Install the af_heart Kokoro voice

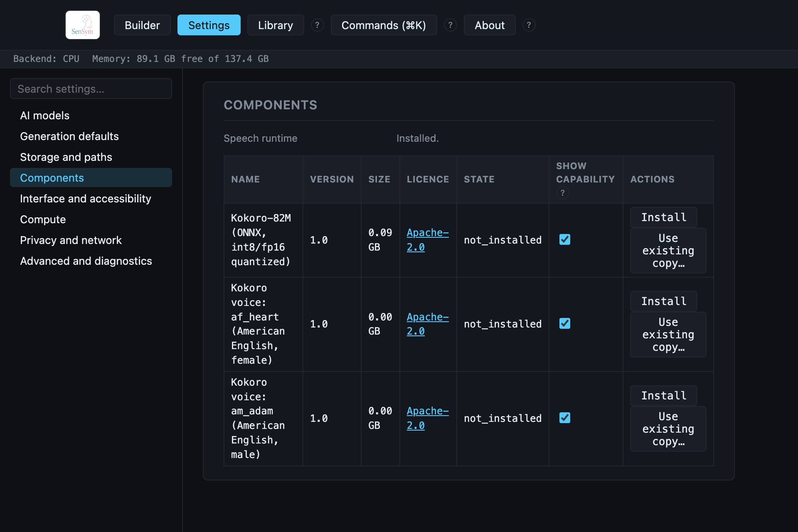coord(664,301)
